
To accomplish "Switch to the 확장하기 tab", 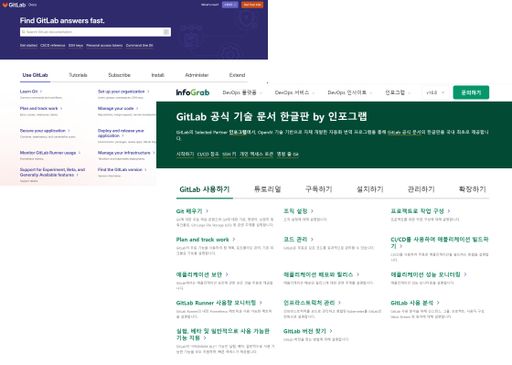I will tap(473, 189).
